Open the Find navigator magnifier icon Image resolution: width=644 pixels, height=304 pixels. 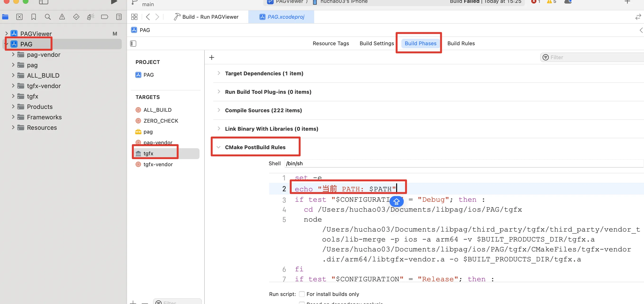tap(48, 17)
